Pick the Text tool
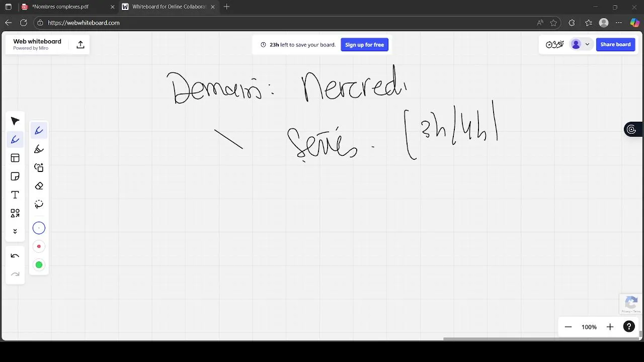Image resolution: width=644 pixels, height=362 pixels. 15,195
